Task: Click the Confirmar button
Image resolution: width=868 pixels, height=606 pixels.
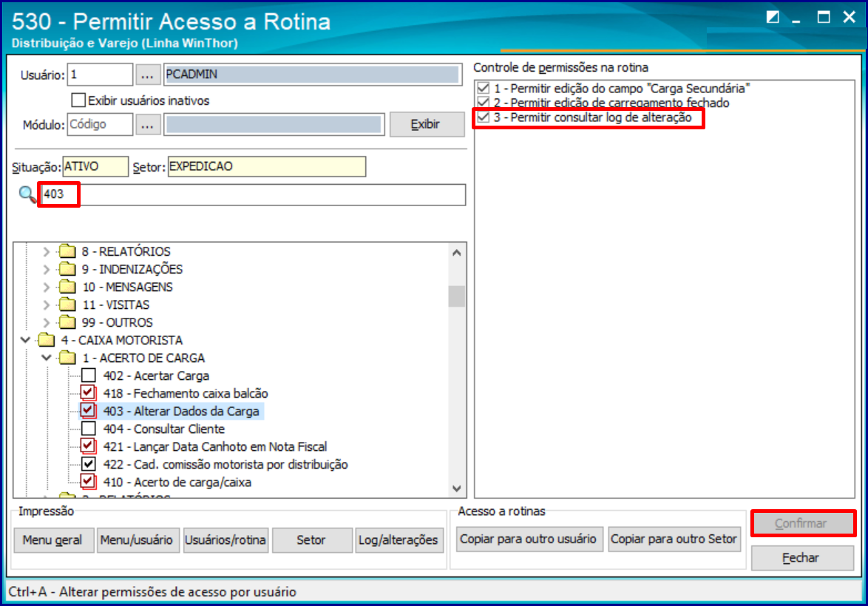Action: pyautogui.click(x=802, y=523)
